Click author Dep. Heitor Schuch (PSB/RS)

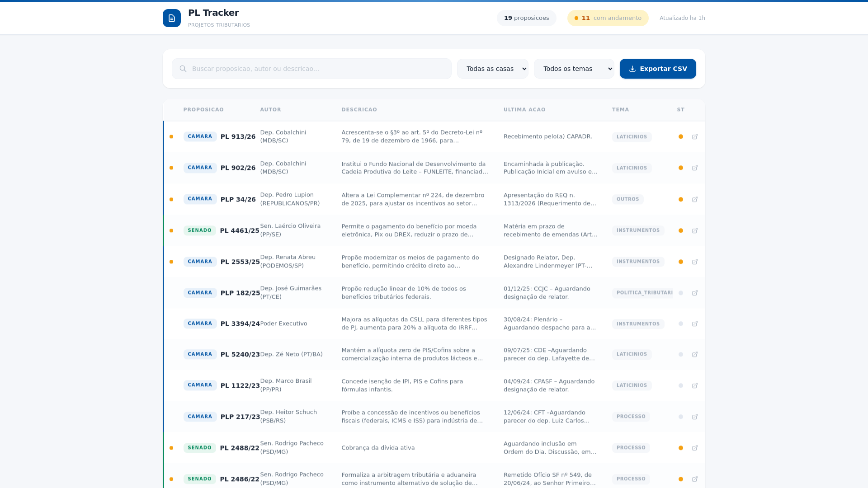click(288, 417)
